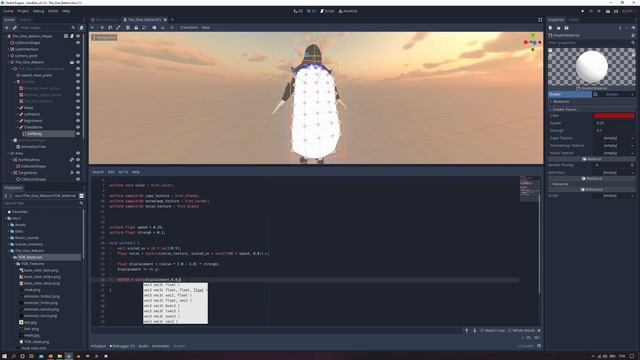
Task: Toggle visibility of SoftBody node
Action: [x=78, y=133]
